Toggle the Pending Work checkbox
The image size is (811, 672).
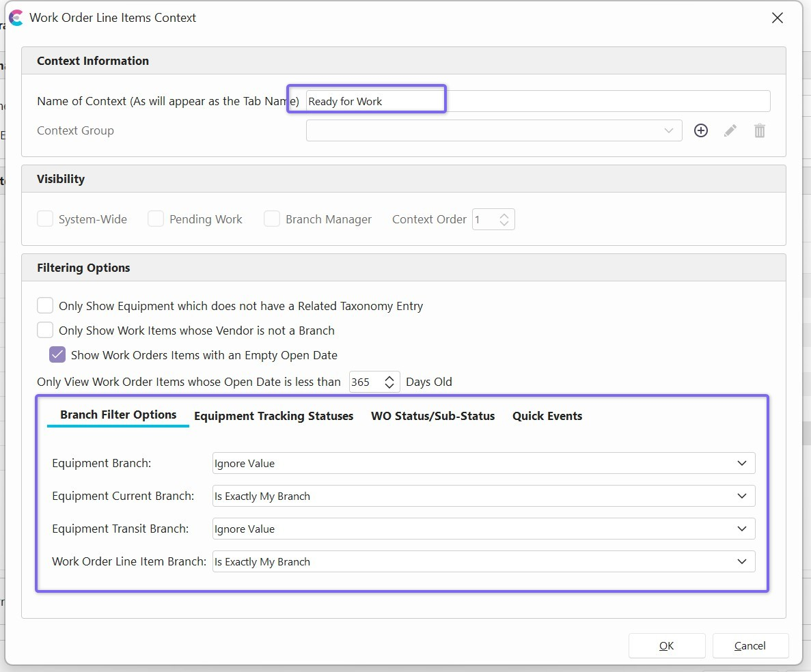click(x=156, y=219)
